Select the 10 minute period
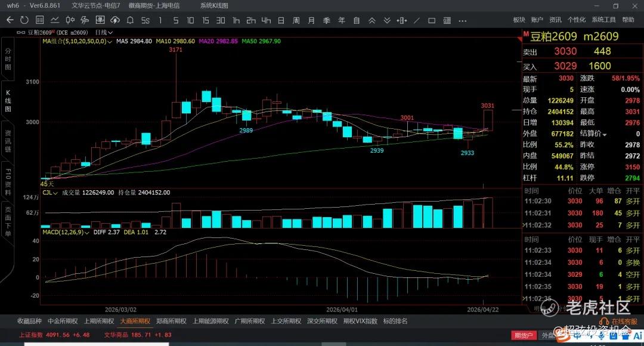Image resolution: width=644 pixels, height=346 pixels. click(x=190, y=20)
